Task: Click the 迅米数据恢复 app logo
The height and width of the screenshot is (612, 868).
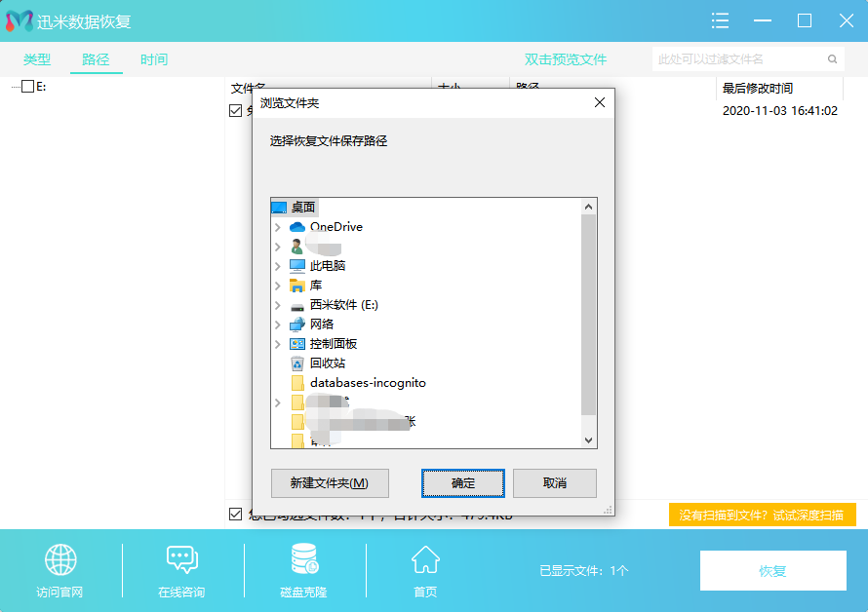Action: tap(18, 20)
